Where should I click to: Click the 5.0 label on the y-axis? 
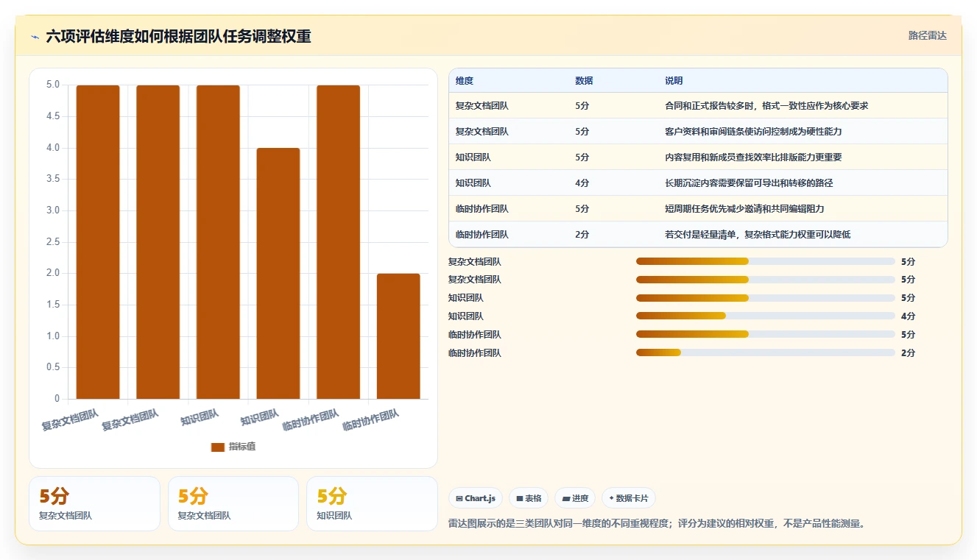(x=53, y=85)
